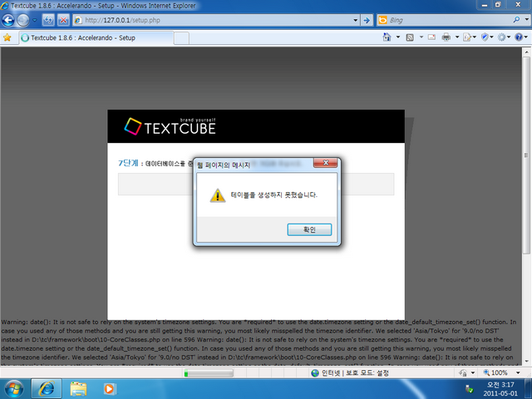Click Internet Explorer taskbar icon
Viewport: 532px width, 399px height.
click(47, 389)
